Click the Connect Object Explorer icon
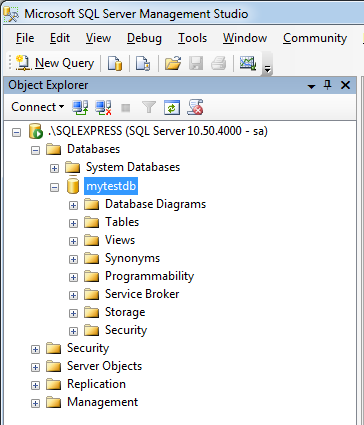The image size is (364, 425). tap(80, 107)
